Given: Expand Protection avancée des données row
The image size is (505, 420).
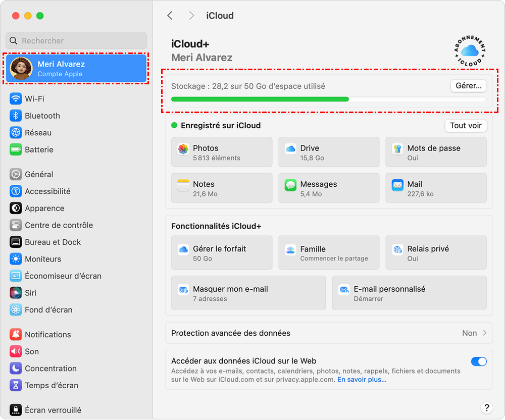Looking at the screenshot, I should tap(329, 333).
